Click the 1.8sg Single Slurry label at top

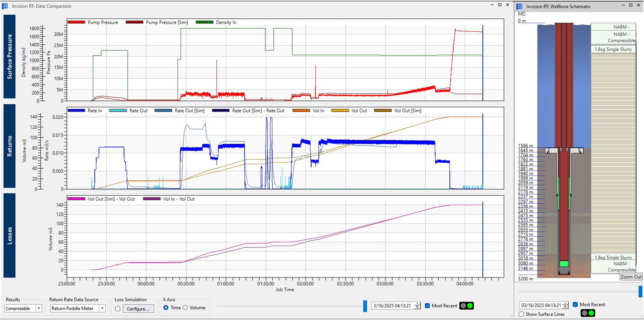613,49
